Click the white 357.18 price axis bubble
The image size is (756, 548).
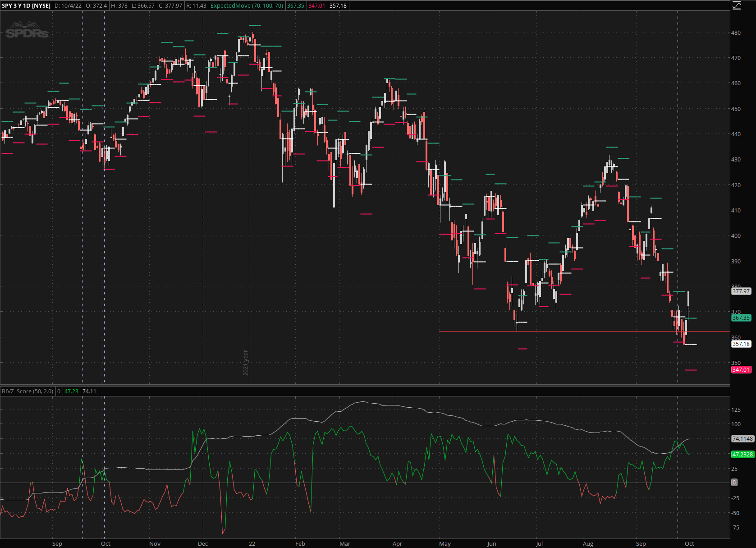[741, 344]
